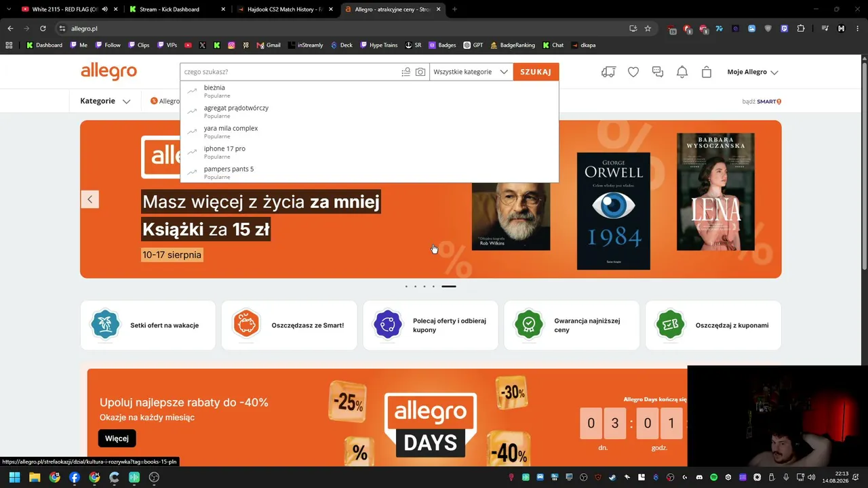This screenshot has width=868, height=488.
Task: Switch to the Hajdook CS2 Match History tab
Action: pos(283,9)
